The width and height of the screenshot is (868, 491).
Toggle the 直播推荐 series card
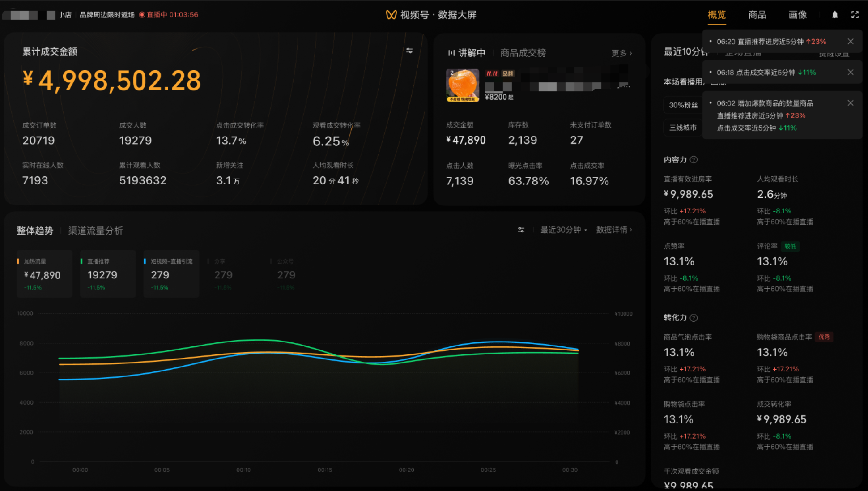[107, 274]
